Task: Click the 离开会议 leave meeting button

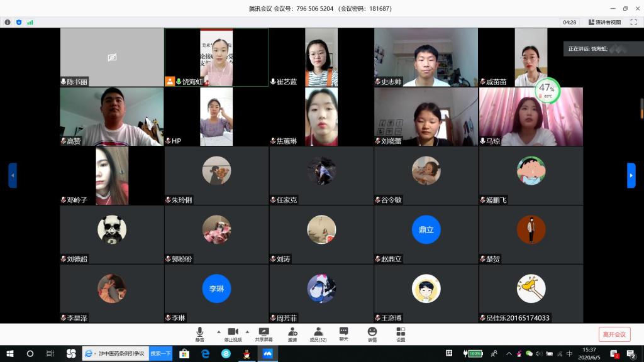Action: 614,334
